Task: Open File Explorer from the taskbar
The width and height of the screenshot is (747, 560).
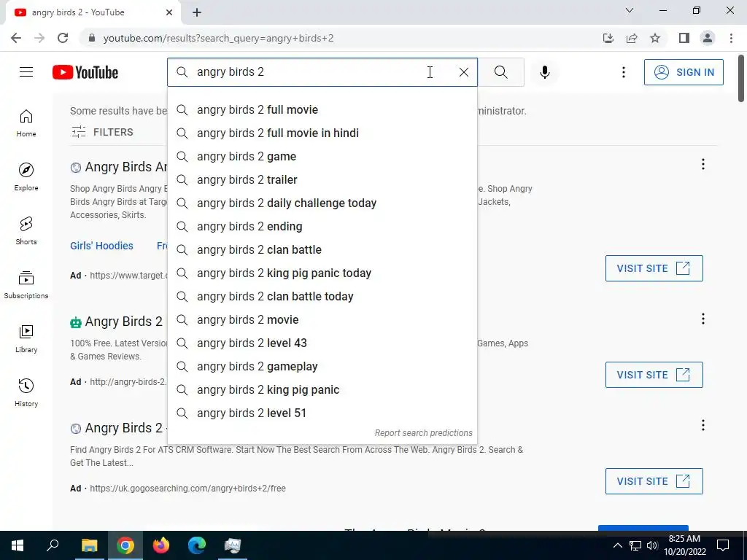Action: (x=89, y=545)
